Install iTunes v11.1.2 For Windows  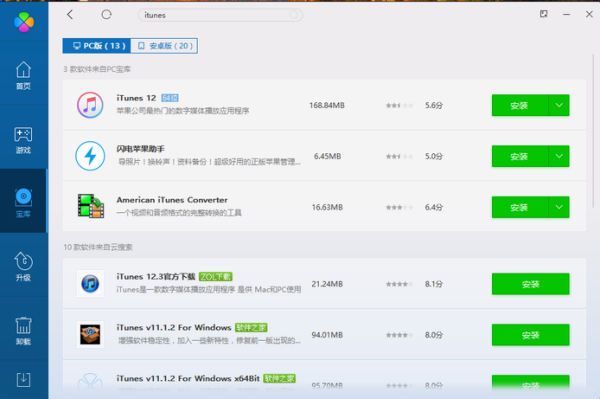pos(530,335)
